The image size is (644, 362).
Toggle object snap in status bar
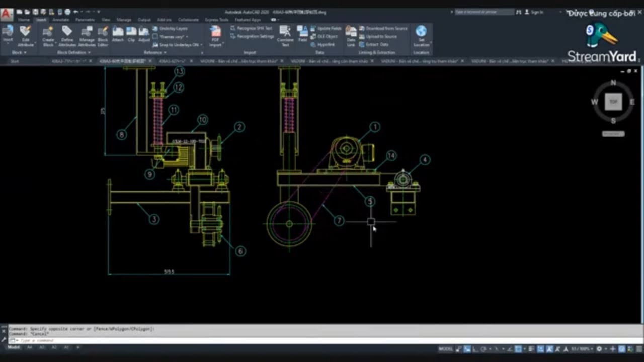(518, 349)
